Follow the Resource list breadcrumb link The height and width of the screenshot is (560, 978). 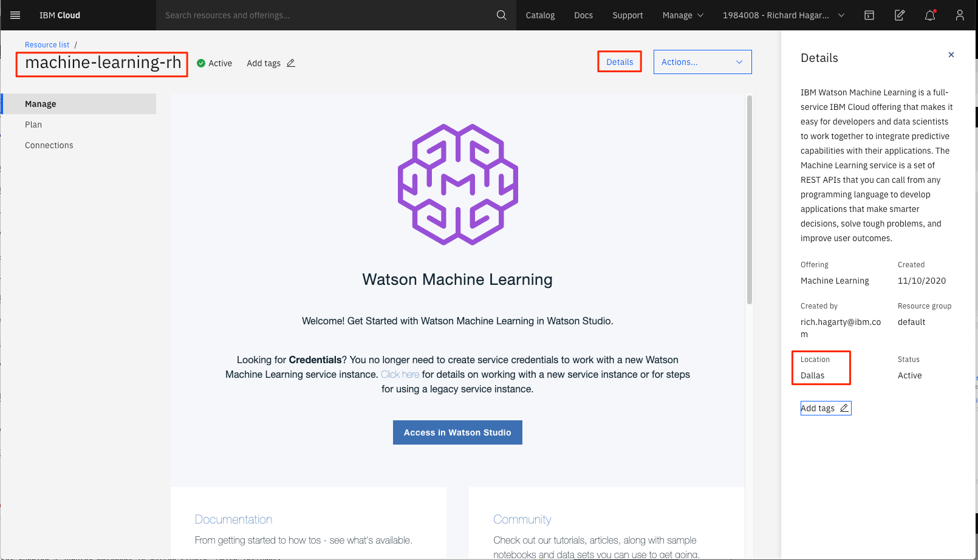[47, 45]
